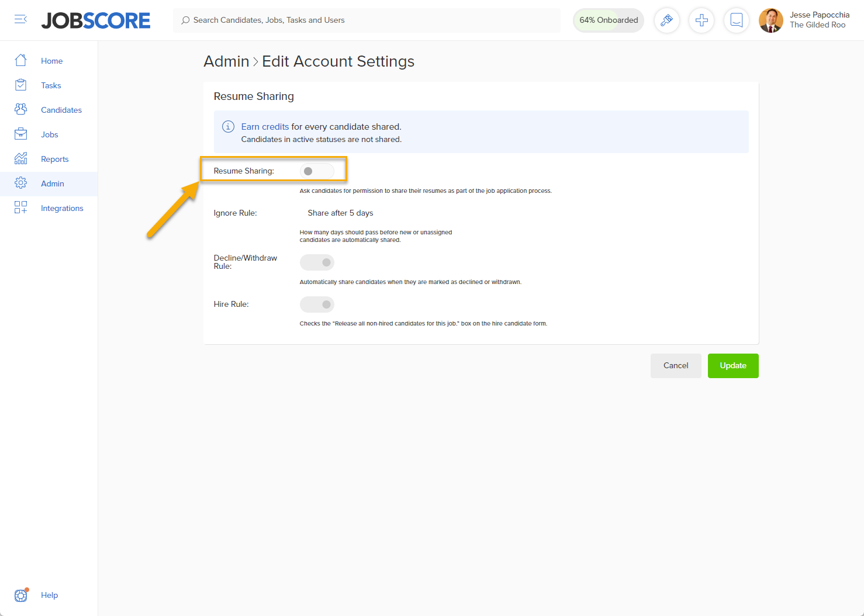
Task: Toggle the Decline/Withdraw Rule switch
Action: point(317,262)
